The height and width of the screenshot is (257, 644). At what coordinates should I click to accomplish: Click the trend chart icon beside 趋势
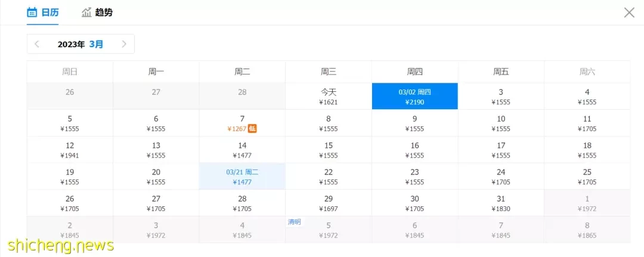(x=86, y=13)
